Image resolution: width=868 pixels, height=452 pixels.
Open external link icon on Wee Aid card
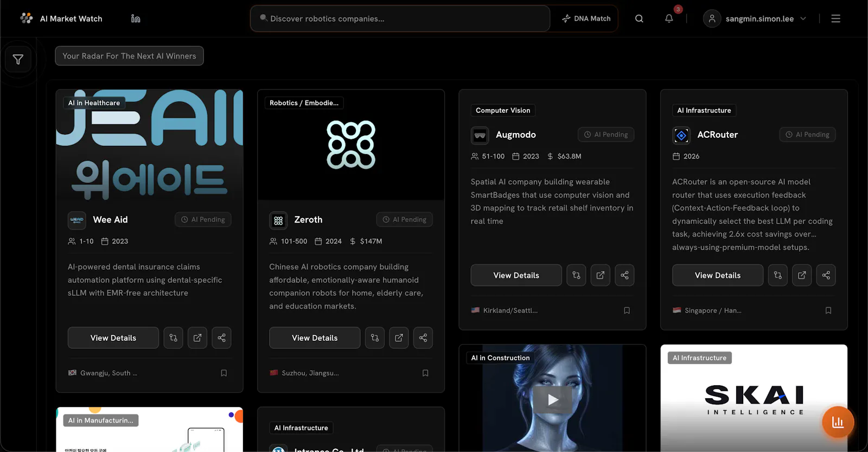click(x=197, y=338)
